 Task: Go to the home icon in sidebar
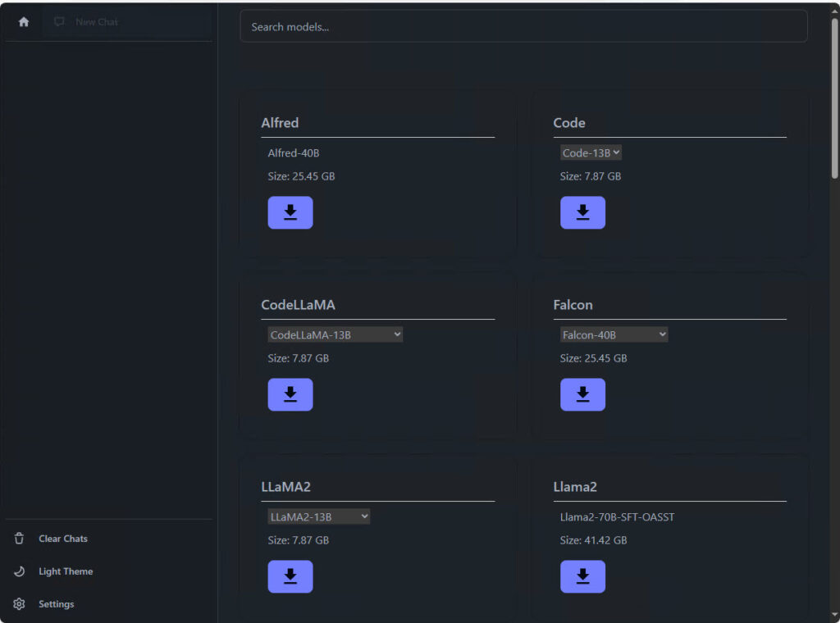point(24,22)
